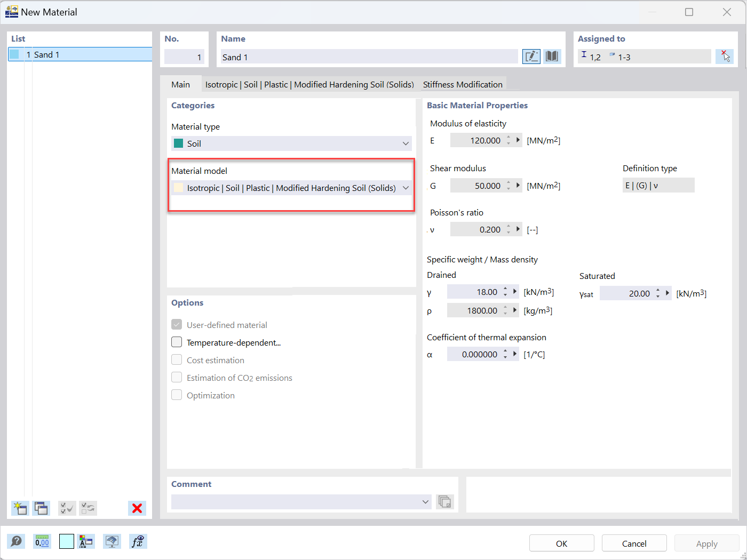Image resolution: width=747 pixels, height=560 pixels.
Task: Click the Definition type field E | (G) | ν
Action: pyautogui.click(x=658, y=185)
